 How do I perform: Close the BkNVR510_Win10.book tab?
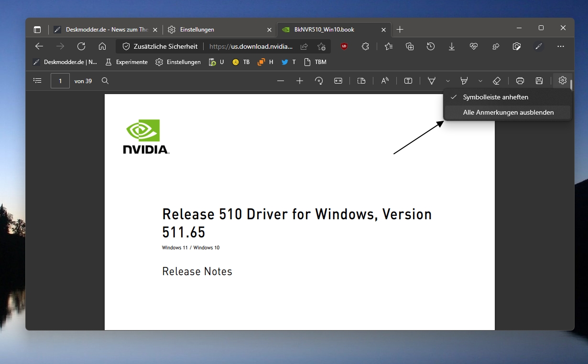[383, 29]
